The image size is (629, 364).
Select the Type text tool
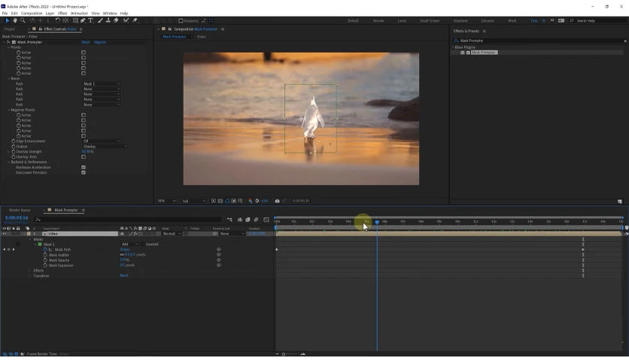pos(90,20)
